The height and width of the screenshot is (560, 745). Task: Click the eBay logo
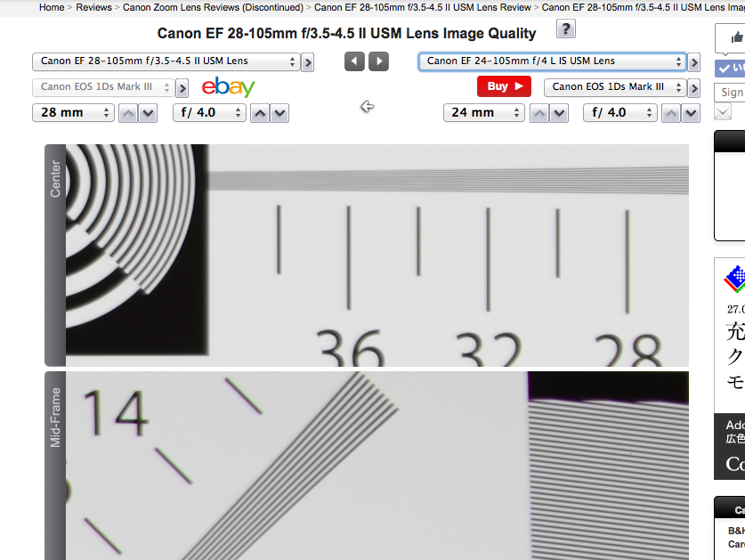[x=228, y=87]
